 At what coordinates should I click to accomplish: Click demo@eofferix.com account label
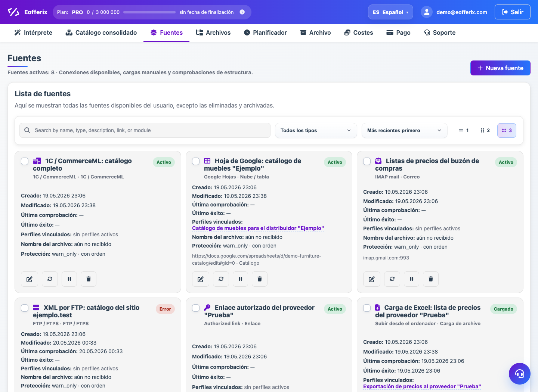tap(462, 12)
